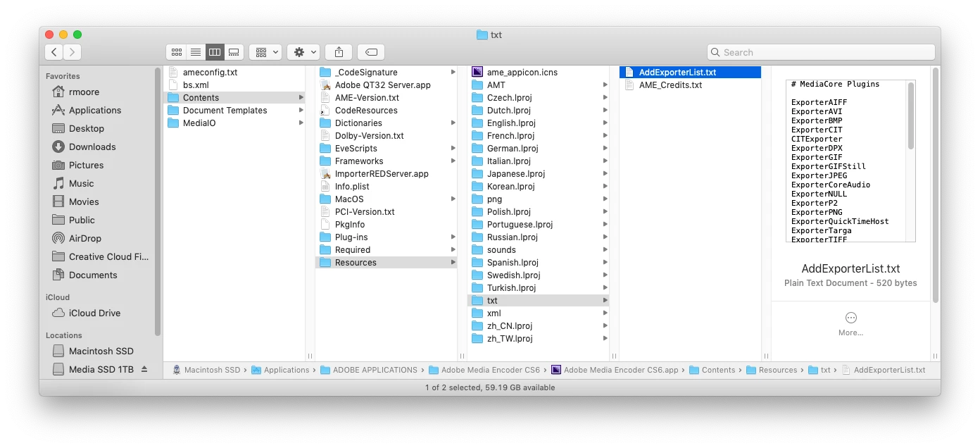Screen dimensions: 980x448
Task: Expand the EveScripts folder arrow
Action: point(453,148)
